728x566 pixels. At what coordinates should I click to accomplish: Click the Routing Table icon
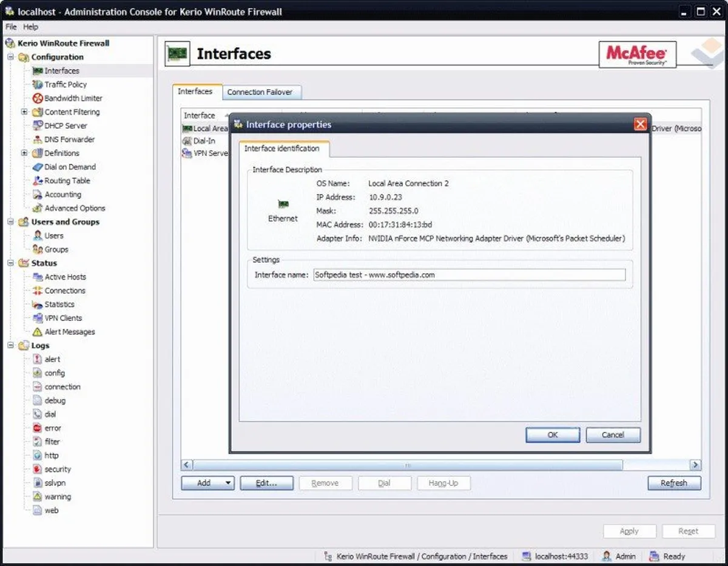(x=38, y=181)
